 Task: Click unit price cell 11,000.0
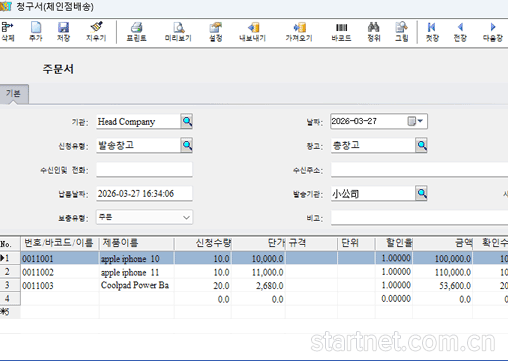[x=259, y=272]
